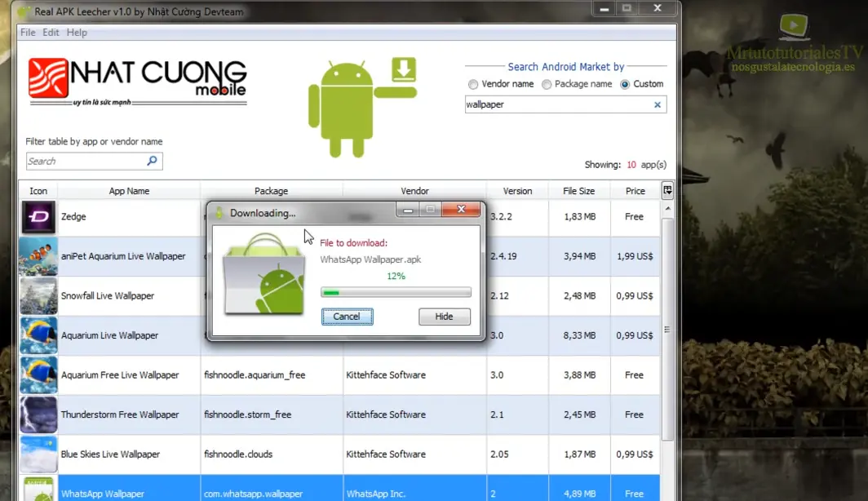Click Thunderstorm Free Wallpaper app name

(x=120, y=415)
